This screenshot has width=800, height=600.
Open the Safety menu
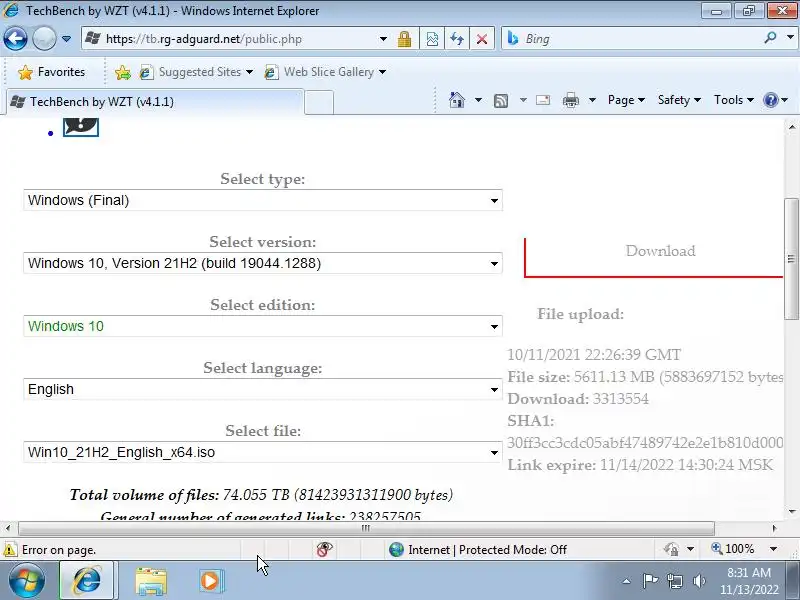[679, 100]
